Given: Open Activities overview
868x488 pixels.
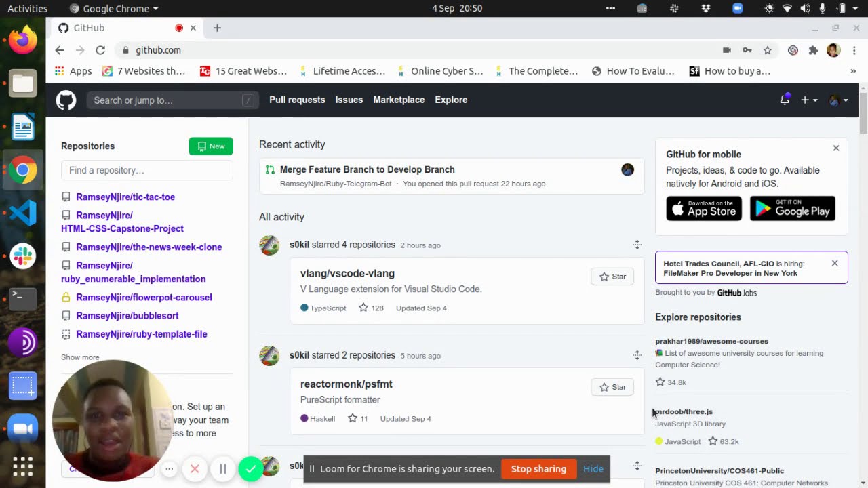Looking at the screenshot, I should point(27,8).
